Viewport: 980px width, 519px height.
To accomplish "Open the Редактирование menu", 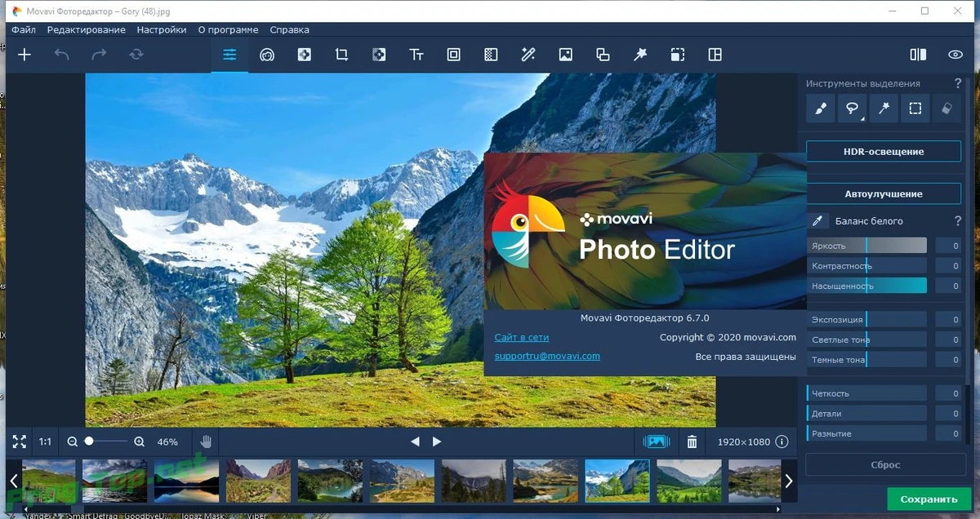I will pos(87,29).
